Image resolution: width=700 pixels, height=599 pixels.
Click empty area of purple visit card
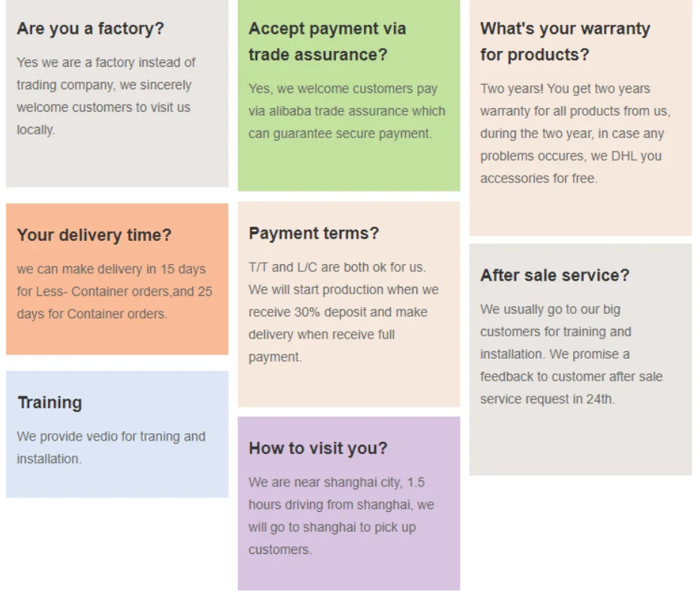pos(349,574)
